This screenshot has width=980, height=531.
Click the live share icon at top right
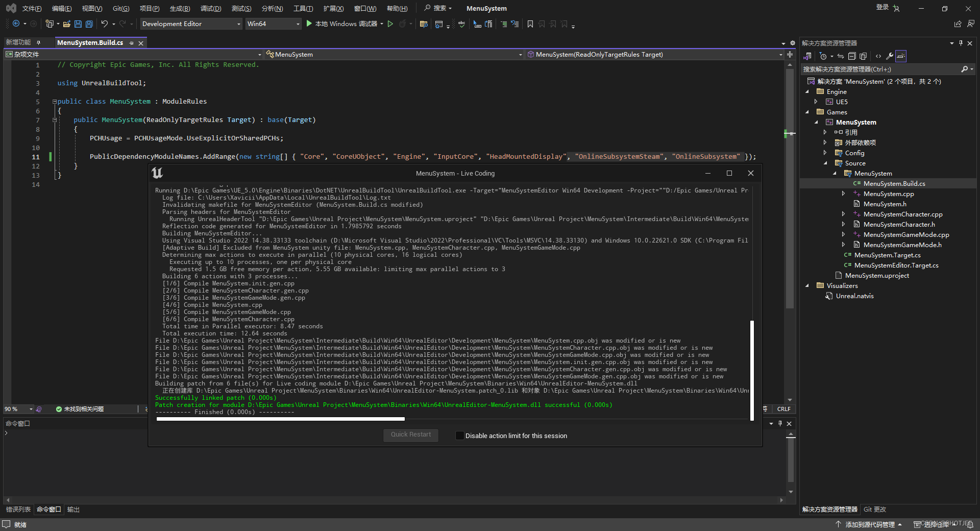coord(958,24)
